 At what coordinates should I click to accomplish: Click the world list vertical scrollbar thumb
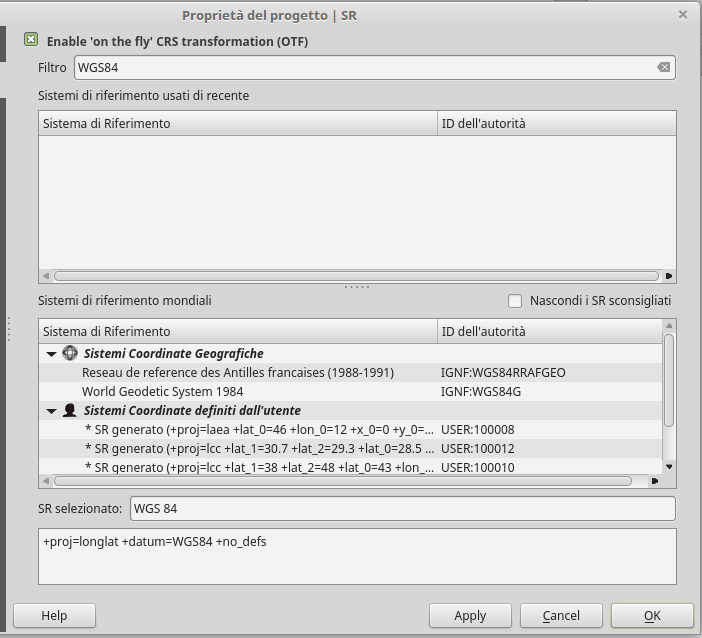tap(669, 380)
